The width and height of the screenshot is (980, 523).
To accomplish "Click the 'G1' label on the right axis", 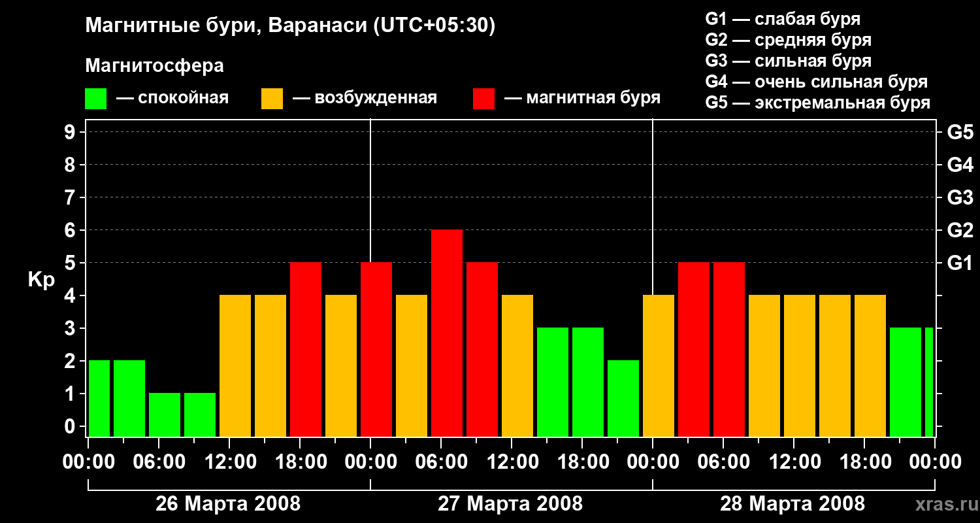I will point(960,263).
